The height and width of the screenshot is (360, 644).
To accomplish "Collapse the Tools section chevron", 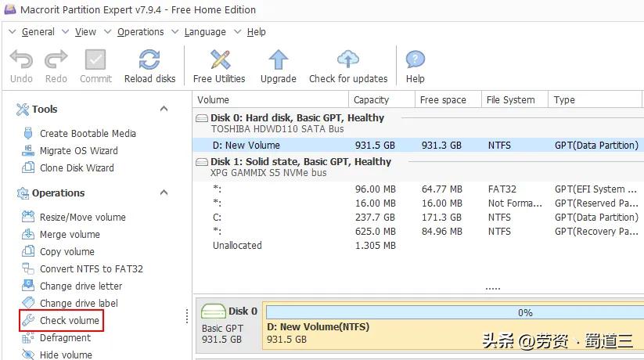I will [164, 109].
